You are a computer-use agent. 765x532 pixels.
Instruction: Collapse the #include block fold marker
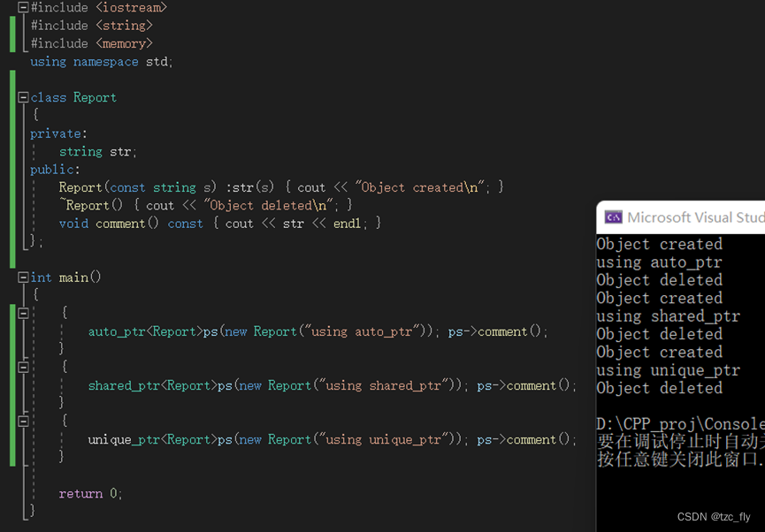click(23, 7)
